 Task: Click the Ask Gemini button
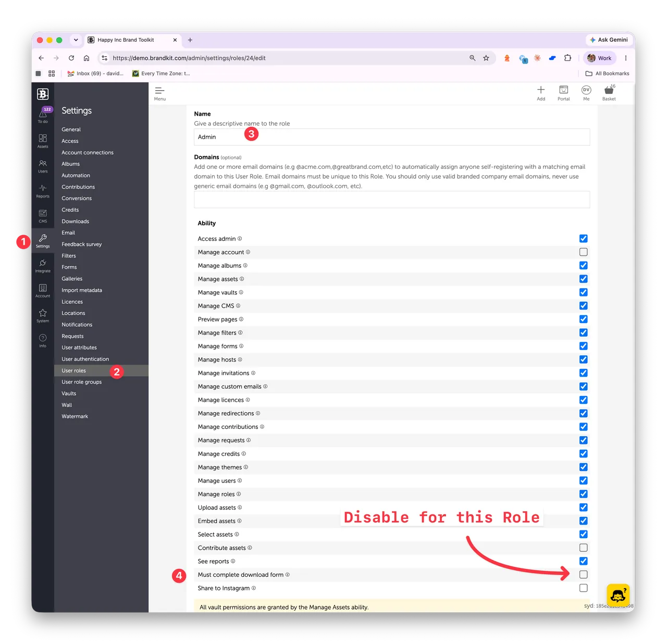click(x=608, y=40)
